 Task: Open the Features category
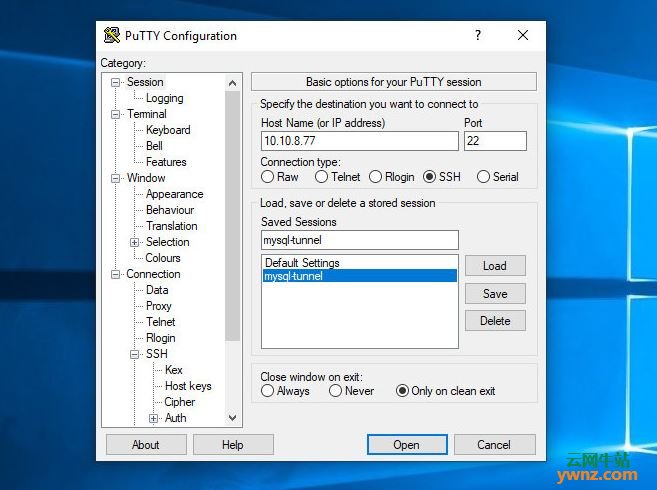[x=166, y=162]
